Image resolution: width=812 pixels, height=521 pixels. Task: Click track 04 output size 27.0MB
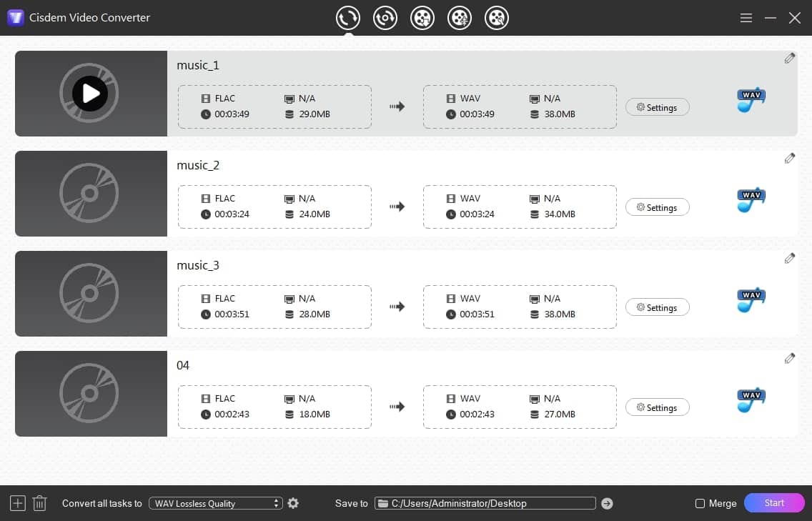coord(559,415)
